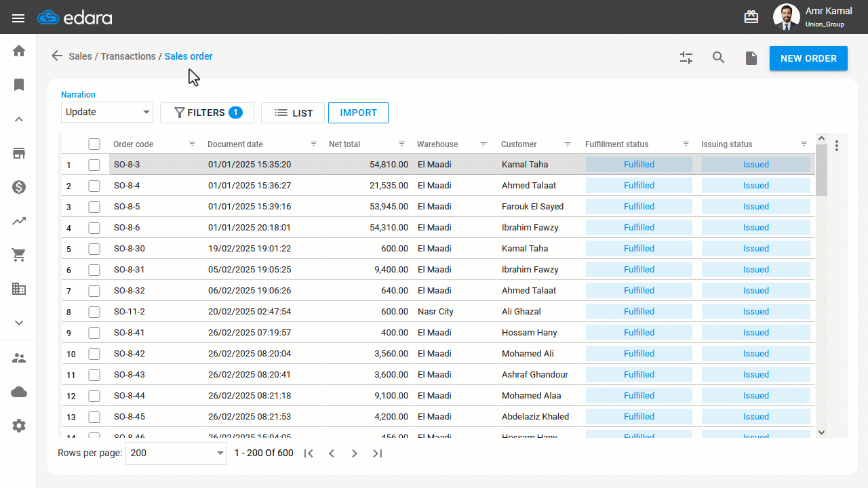This screenshot has width=868, height=488.
Task: Switch to List view
Action: [292, 113]
